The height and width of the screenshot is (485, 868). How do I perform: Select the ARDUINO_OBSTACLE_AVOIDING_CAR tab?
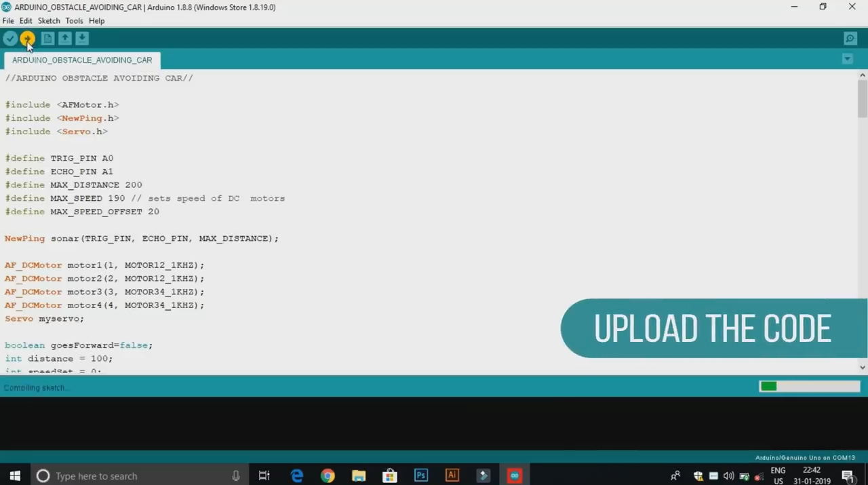82,60
